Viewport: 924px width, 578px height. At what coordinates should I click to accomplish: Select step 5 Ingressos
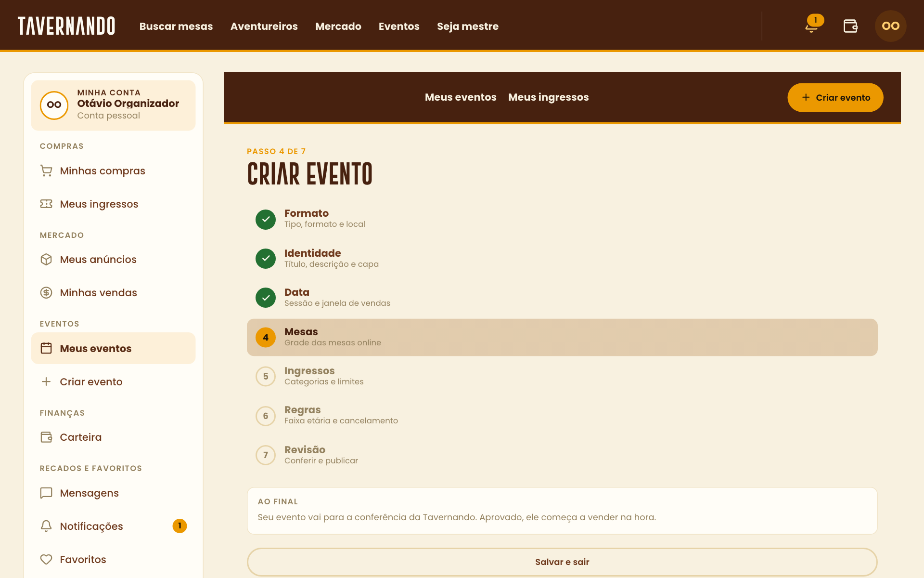[x=562, y=376]
